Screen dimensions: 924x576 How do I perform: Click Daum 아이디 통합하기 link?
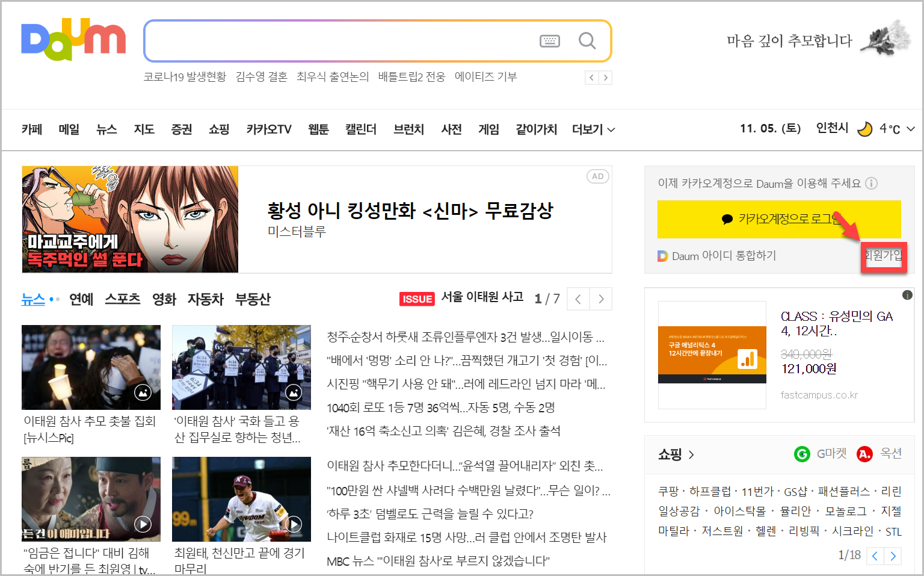click(724, 256)
